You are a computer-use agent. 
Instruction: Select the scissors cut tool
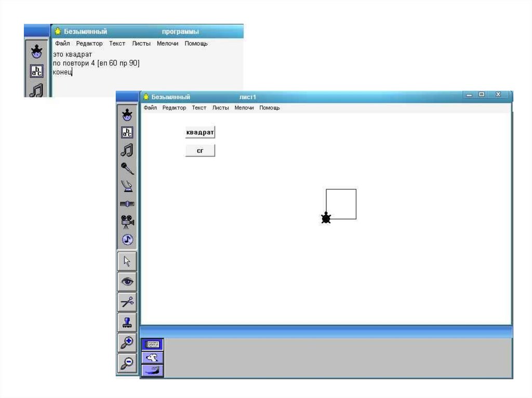click(127, 301)
